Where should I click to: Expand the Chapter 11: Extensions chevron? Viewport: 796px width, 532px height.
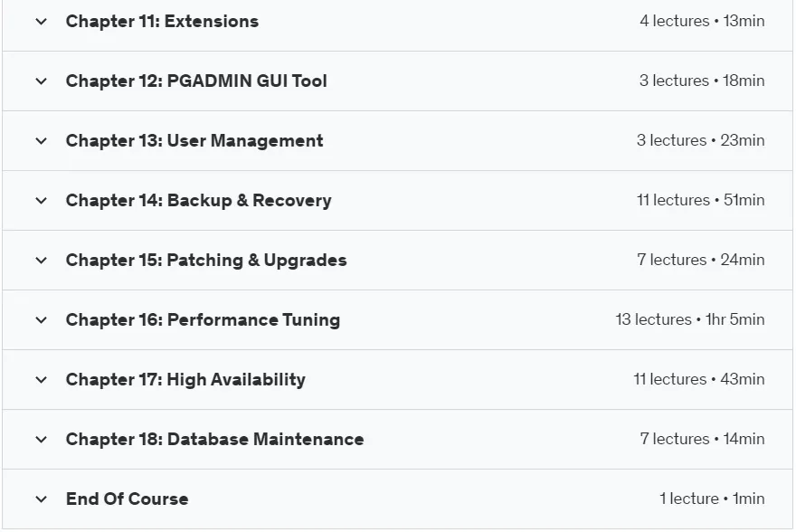pos(41,22)
